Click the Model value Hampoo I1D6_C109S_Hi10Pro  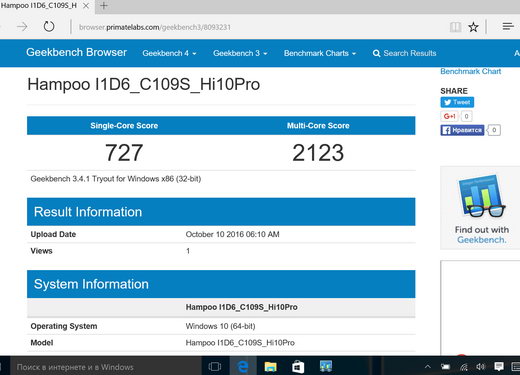(240, 343)
